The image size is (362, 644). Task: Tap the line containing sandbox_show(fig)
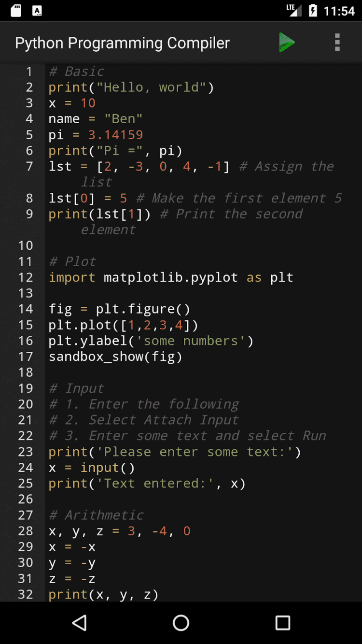pyautogui.click(x=115, y=357)
